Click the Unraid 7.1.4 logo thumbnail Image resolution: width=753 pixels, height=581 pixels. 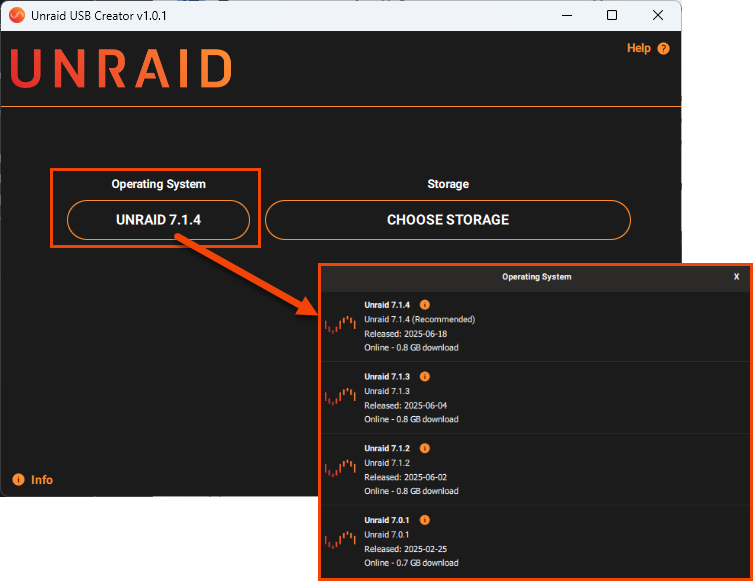pyautogui.click(x=341, y=324)
